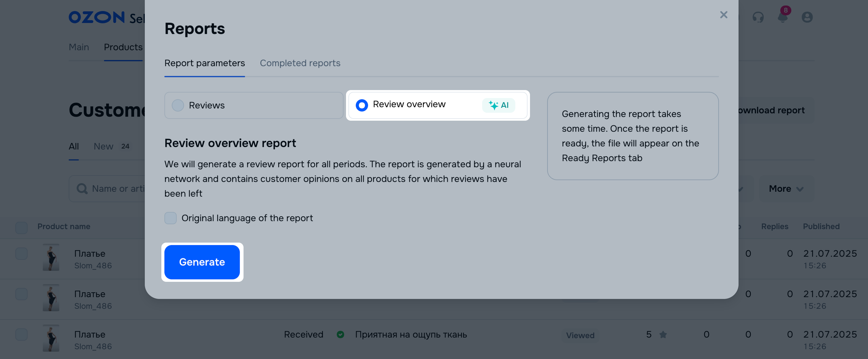Click the Viewed status badge
This screenshot has width=868, height=359.
click(x=580, y=335)
